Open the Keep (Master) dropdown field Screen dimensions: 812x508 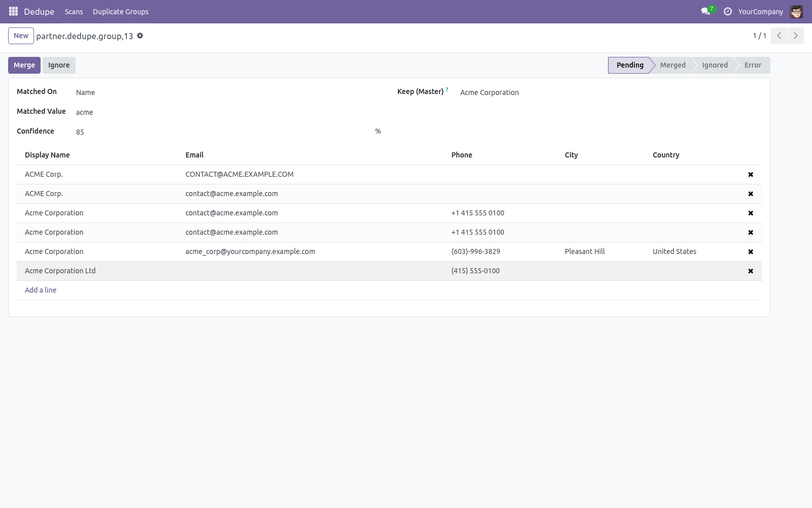611,92
